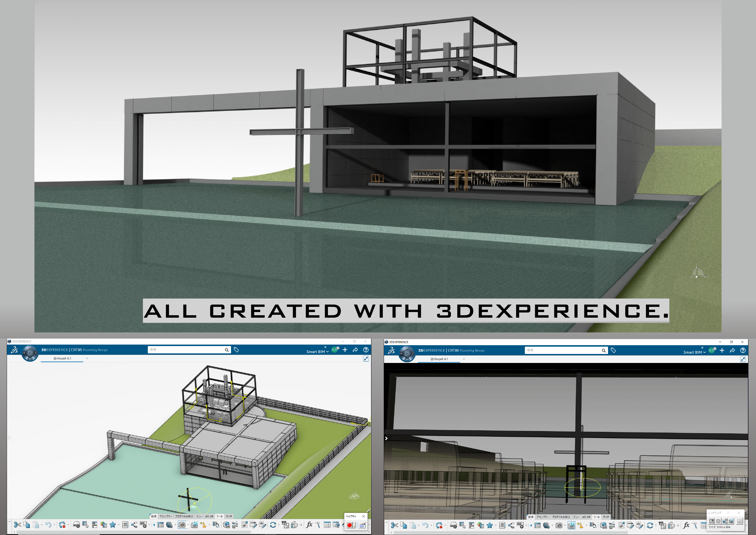Open Smart BIM dropdown in left window

317,352
